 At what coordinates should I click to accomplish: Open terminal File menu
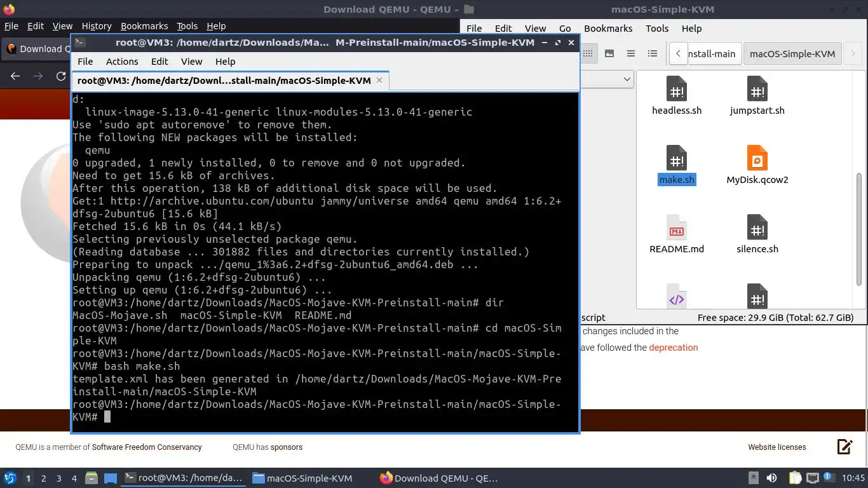pos(85,62)
